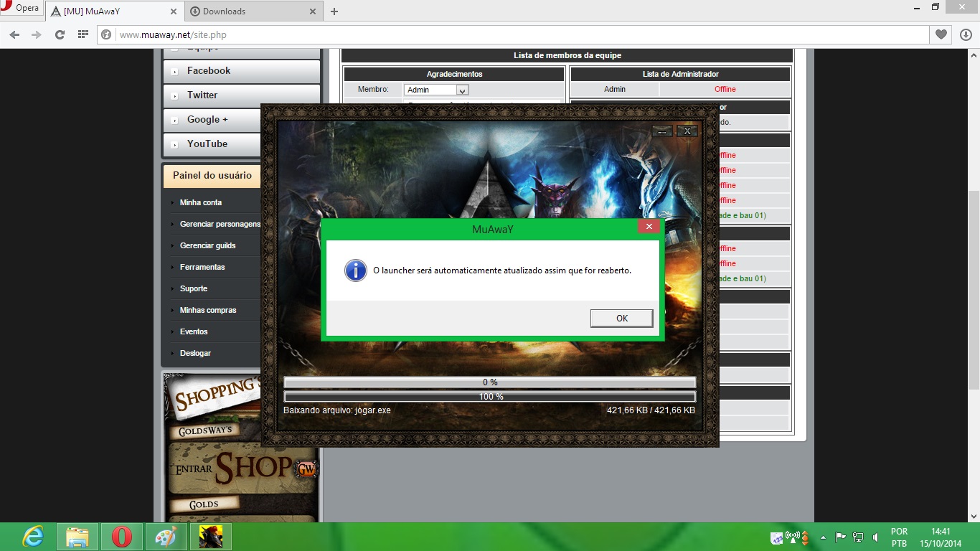
Task: Open Internet Explorer from the taskbar
Action: [33, 537]
